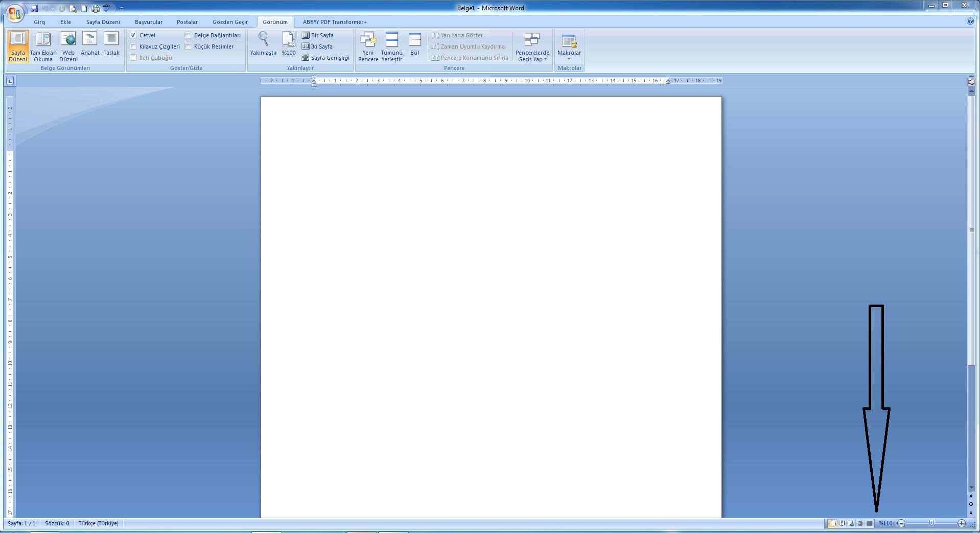
Task: Click the vertical scrollbar thumb
Action: (971, 230)
